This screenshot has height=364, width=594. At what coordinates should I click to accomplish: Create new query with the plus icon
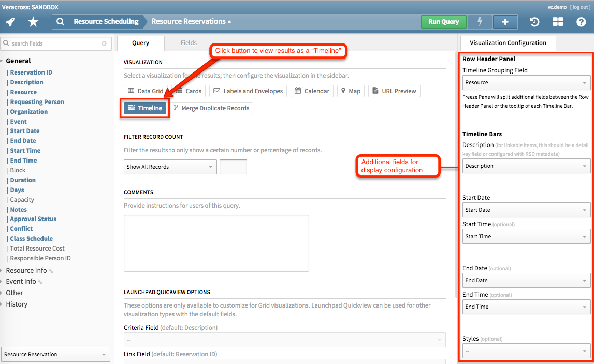tap(505, 22)
